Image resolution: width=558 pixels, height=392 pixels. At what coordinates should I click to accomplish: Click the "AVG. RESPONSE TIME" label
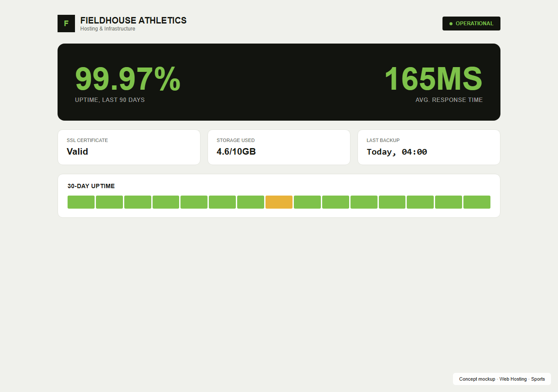click(x=449, y=100)
